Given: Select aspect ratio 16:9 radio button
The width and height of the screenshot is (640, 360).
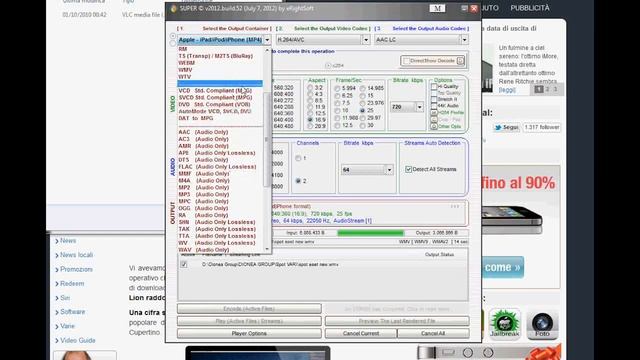Looking at the screenshot, I should pyautogui.click(x=310, y=120).
